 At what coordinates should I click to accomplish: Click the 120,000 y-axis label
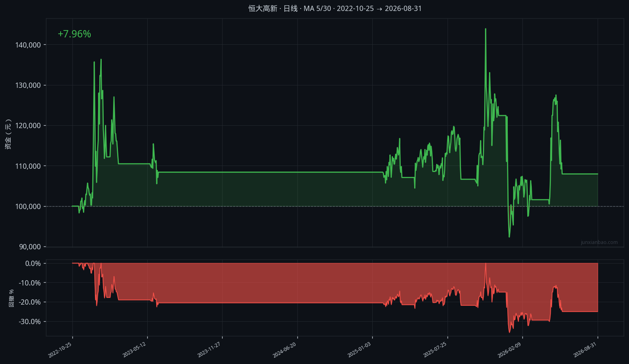coord(28,126)
